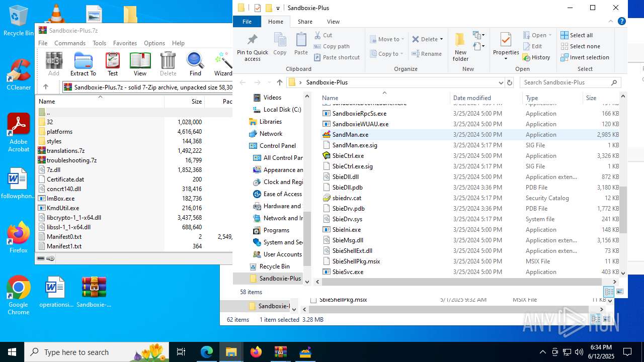Screen dimensions: 644x362
Task: Click the Paste button in Explorer ribbon
Action: click(x=301, y=44)
